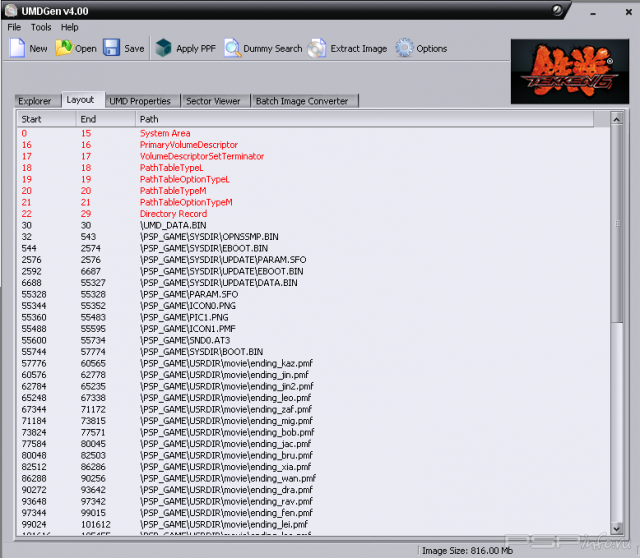Switch to the Sector Viewer tab

pos(213,101)
